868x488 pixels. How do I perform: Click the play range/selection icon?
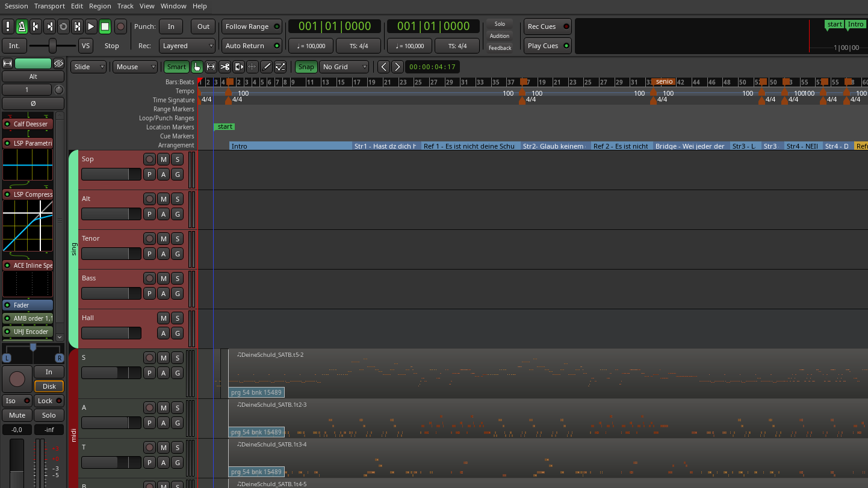coord(77,26)
